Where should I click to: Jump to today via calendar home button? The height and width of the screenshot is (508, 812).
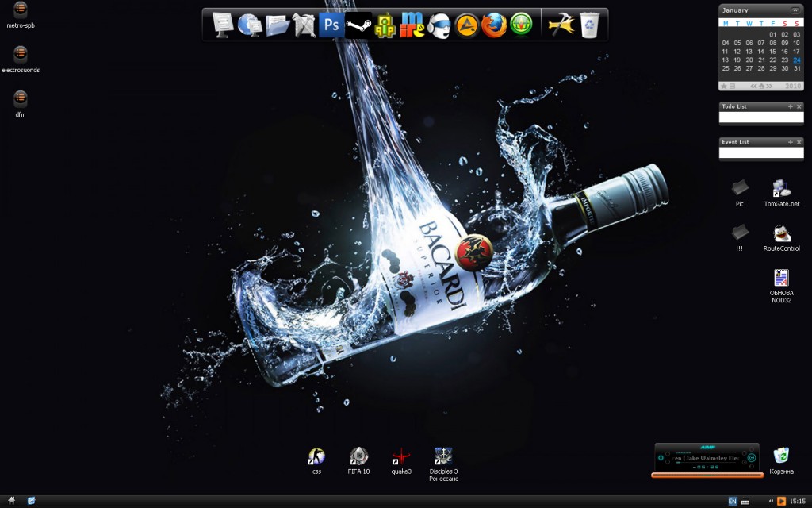click(761, 86)
